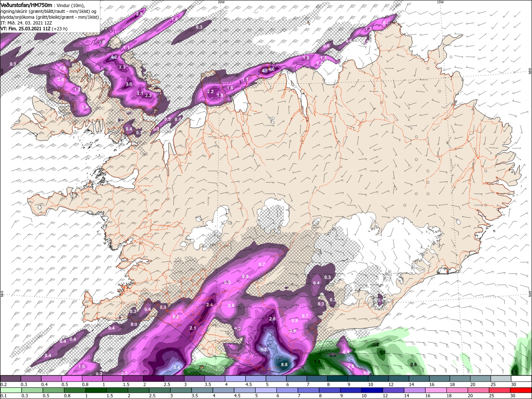Select top-row dark purple swatch between 2 and 2.5
The width and height of the screenshot is (532, 399).
point(153,379)
